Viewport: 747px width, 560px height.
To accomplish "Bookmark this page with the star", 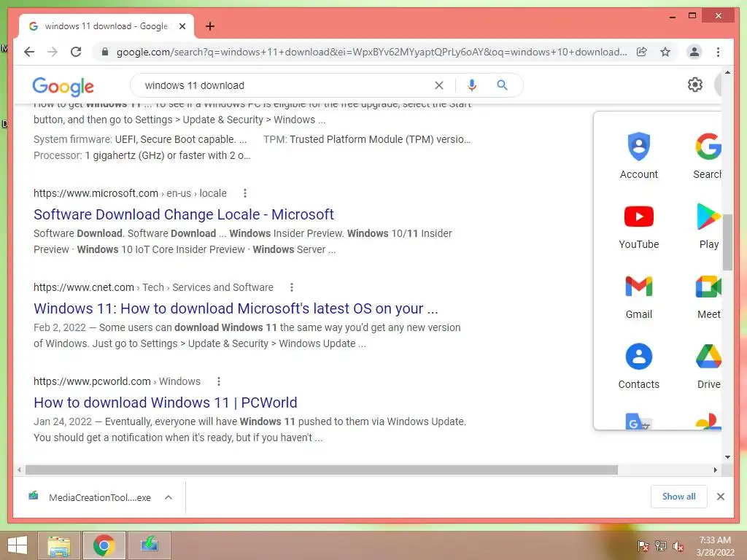I will coord(665,52).
